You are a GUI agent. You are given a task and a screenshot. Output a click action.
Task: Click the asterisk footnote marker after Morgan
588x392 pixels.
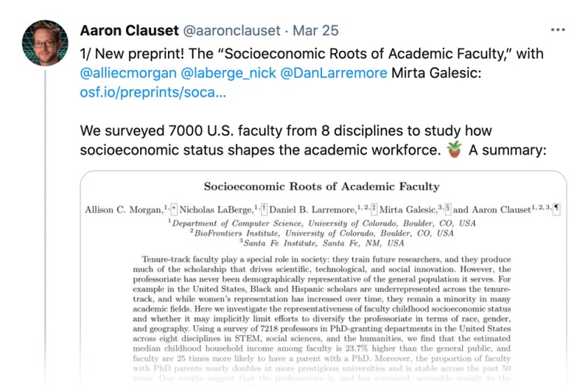(174, 209)
